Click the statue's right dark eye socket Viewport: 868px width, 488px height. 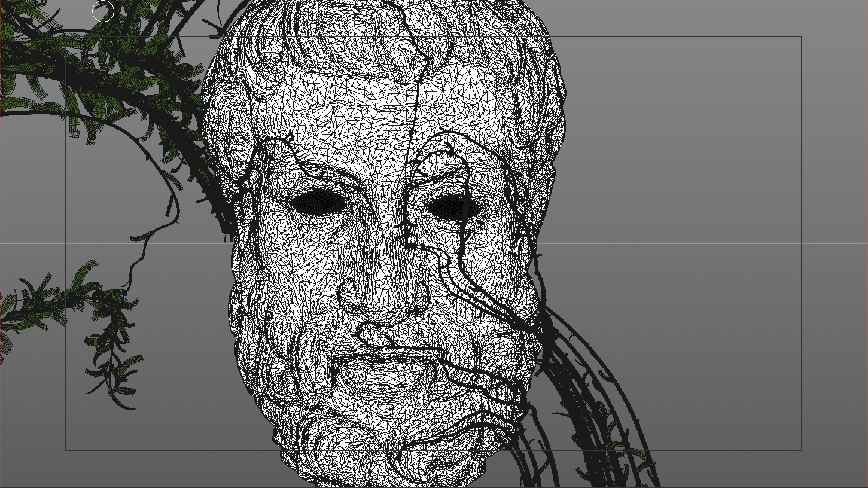pyautogui.click(x=453, y=208)
